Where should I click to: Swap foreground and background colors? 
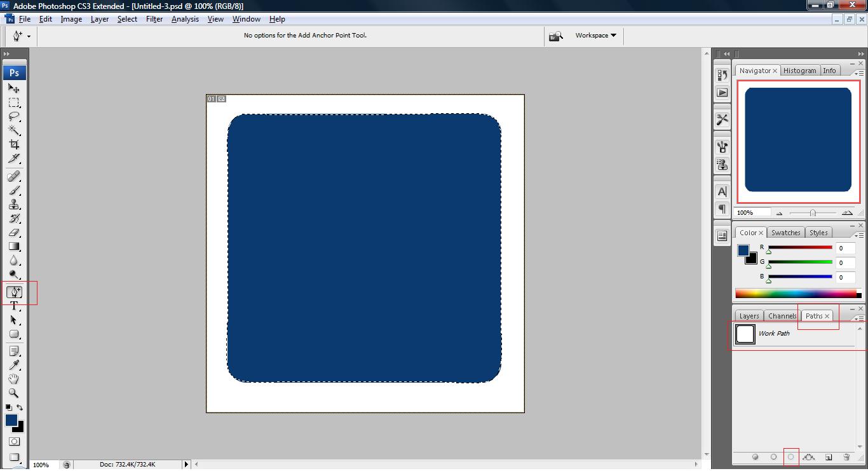[x=20, y=407]
